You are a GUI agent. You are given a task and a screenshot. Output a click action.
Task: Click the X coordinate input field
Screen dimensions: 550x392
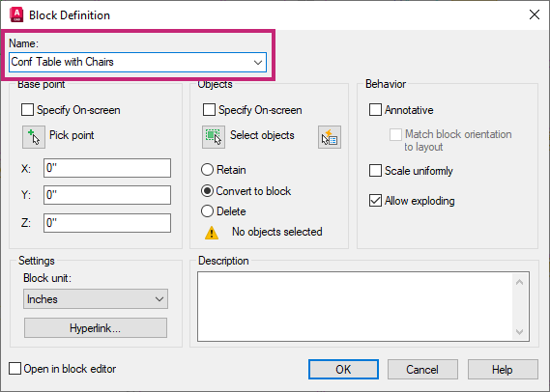[x=107, y=168]
